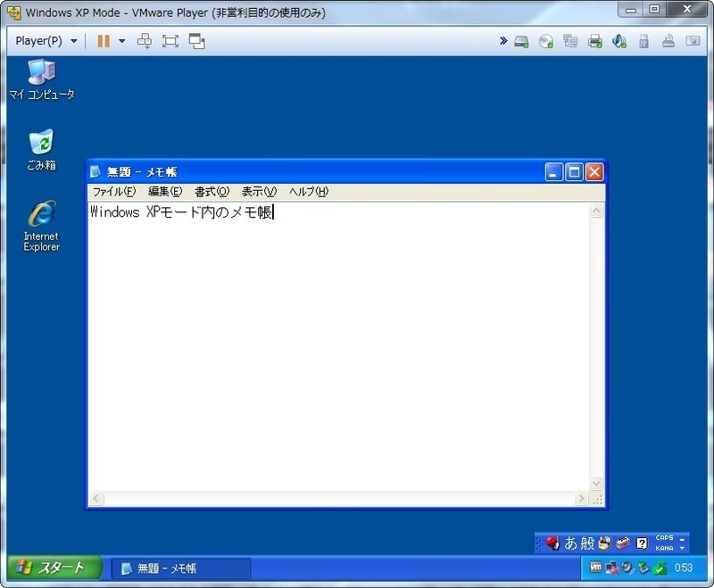Click inside the Notepad text area
Screen dimensions: 714x588
[338, 347]
